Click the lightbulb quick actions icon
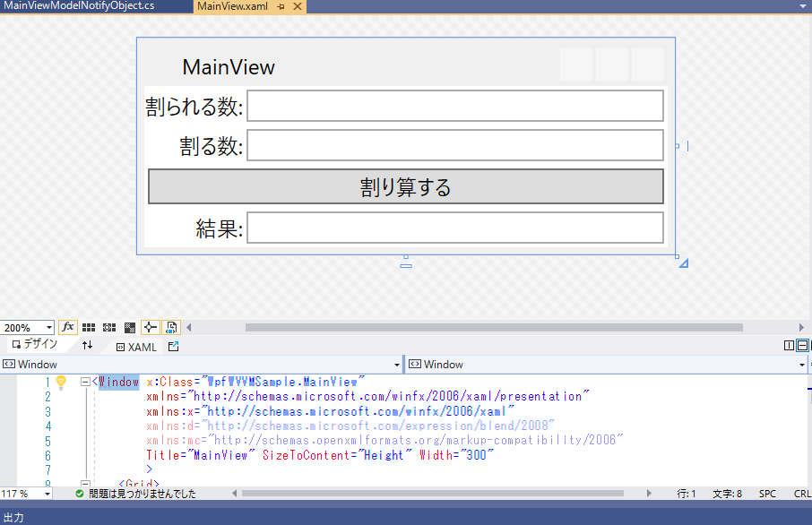 61,383
